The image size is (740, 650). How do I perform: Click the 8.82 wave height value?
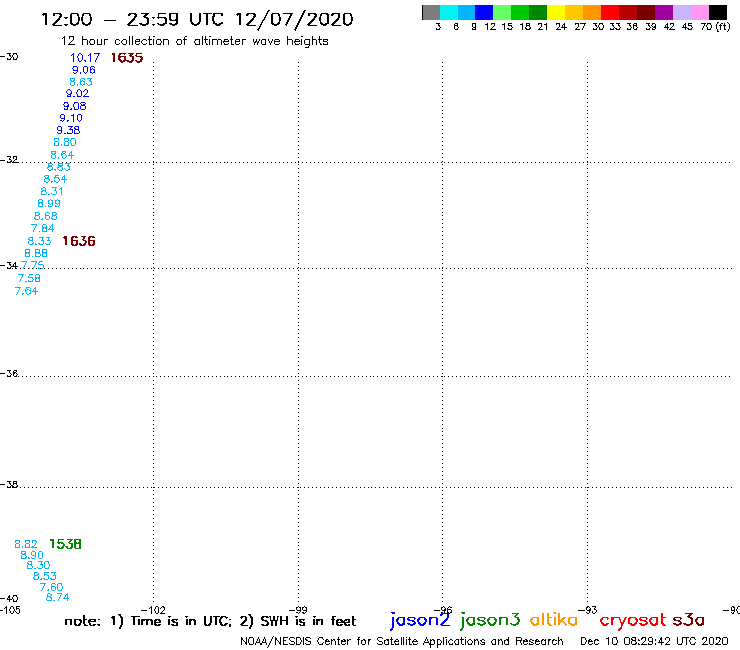pos(26,544)
